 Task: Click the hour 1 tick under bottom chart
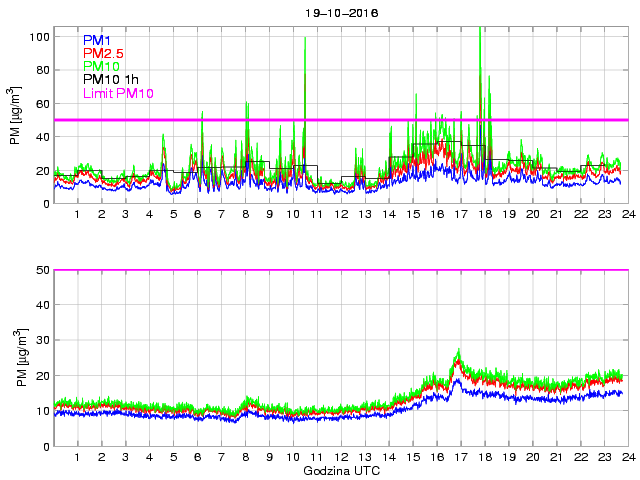tap(78, 457)
